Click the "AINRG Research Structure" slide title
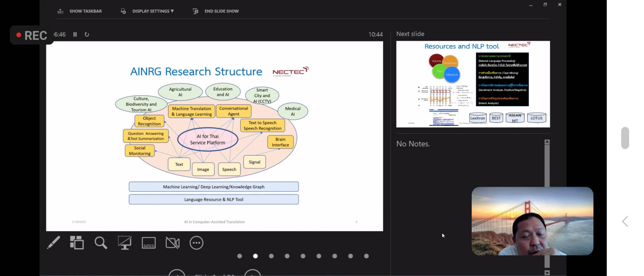This screenshot has height=276, width=644. click(x=196, y=72)
